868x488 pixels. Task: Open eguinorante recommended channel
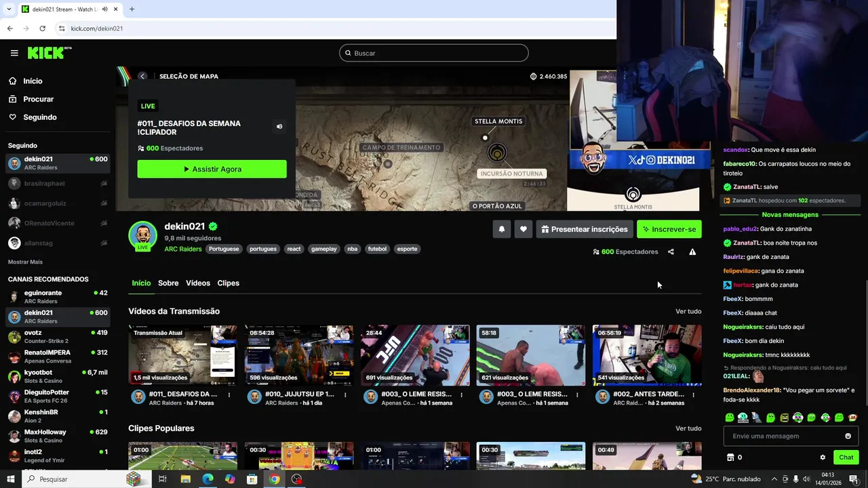pos(58,297)
